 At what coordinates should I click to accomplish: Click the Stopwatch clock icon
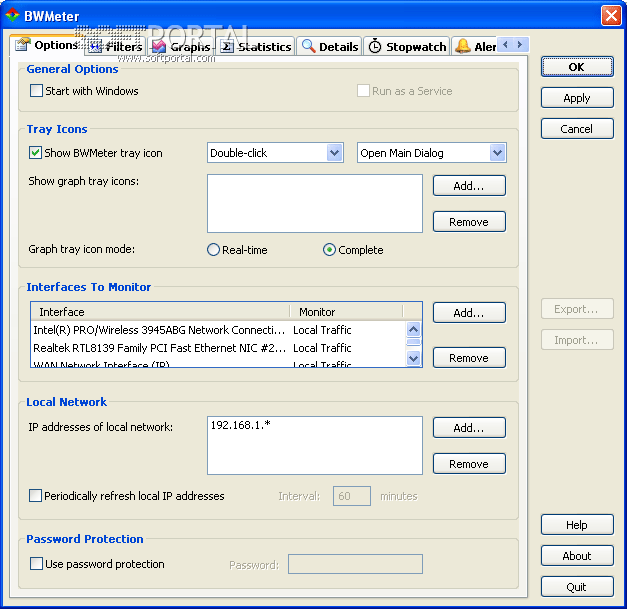tap(375, 46)
